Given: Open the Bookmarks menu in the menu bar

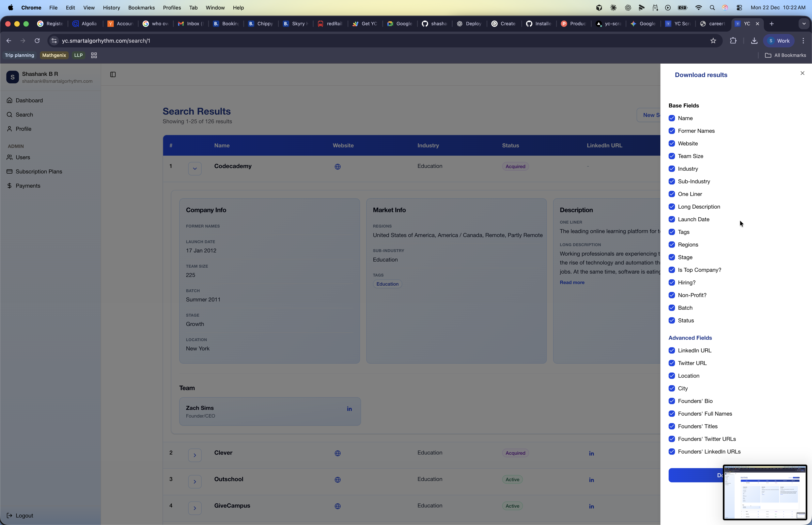Looking at the screenshot, I should 141,8.
